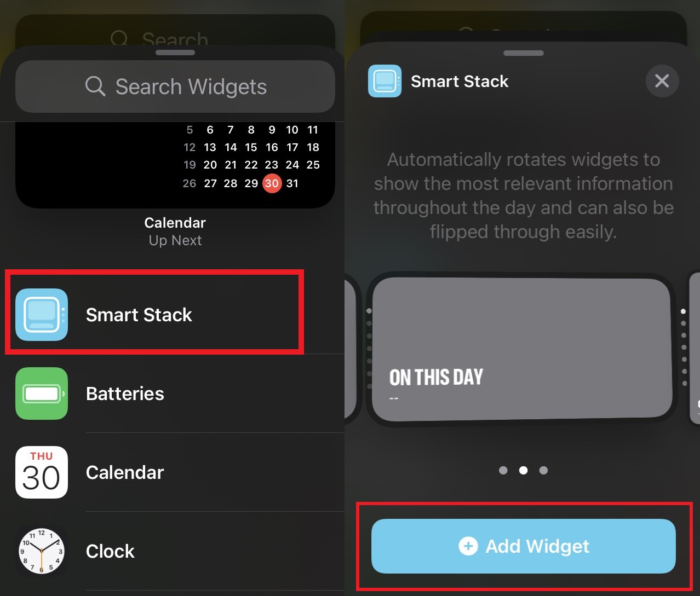The width and height of the screenshot is (700, 596).
Task: Tap the right sheet grabber handle
Action: [524, 53]
